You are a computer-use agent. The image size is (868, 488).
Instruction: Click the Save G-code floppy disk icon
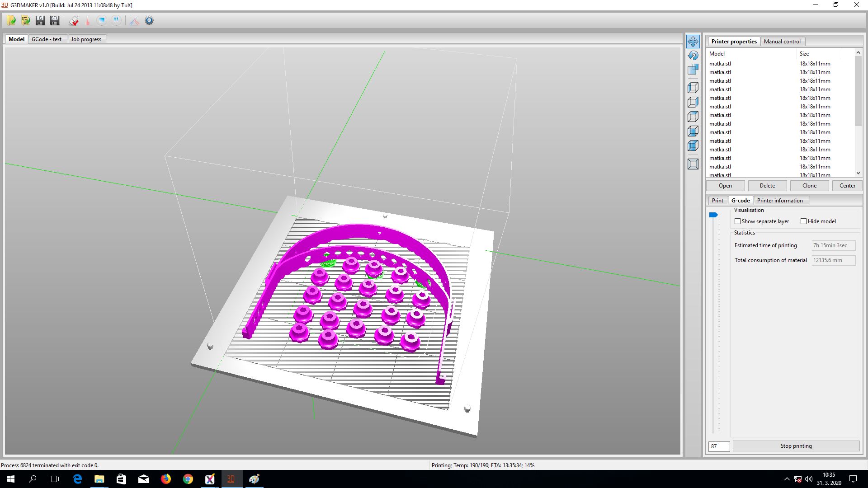pyautogui.click(x=40, y=21)
